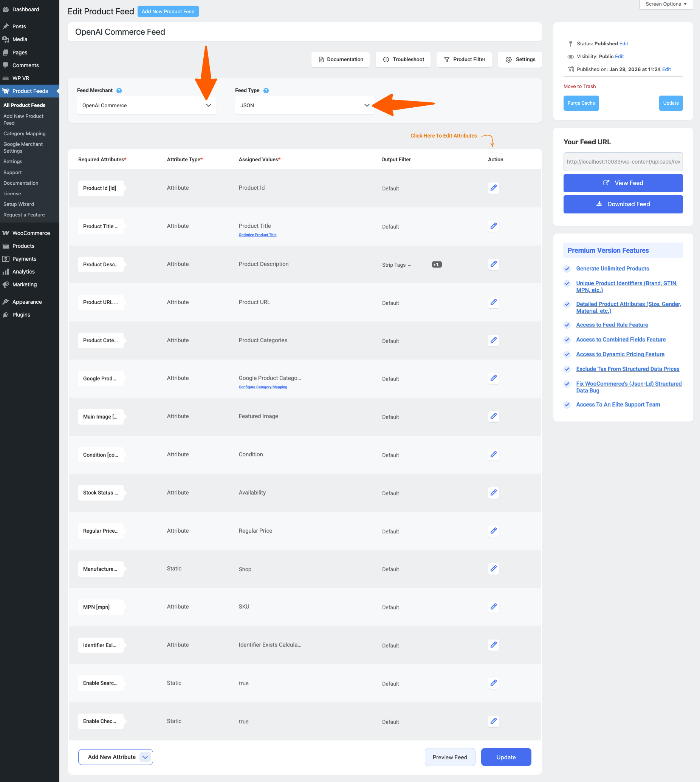Open the Feed Merchant dropdown
Viewport: 700px width, 782px height.
click(146, 105)
